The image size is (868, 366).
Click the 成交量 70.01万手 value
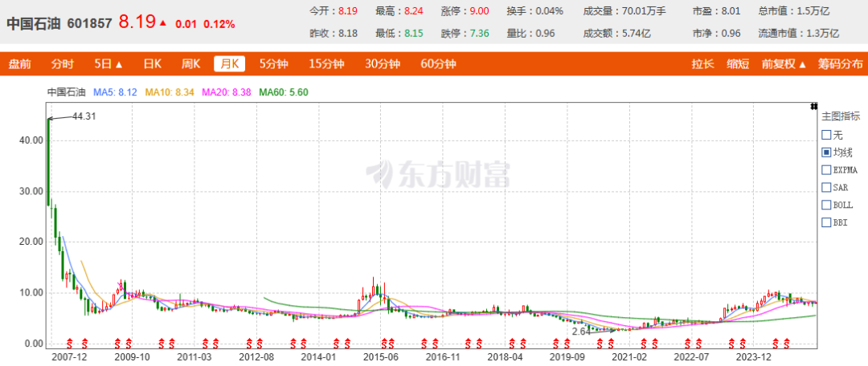pyautogui.click(x=645, y=11)
